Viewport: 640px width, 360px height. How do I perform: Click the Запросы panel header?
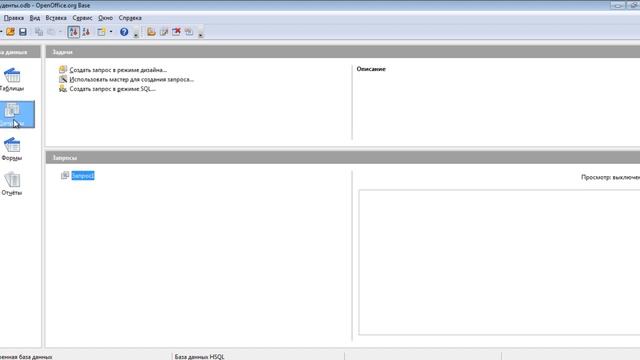(x=343, y=158)
